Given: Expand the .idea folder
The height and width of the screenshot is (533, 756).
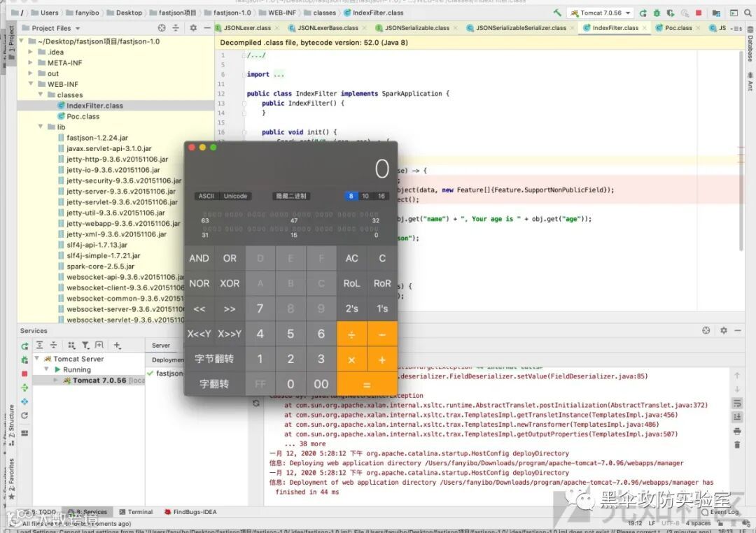Looking at the screenshot, I should [x=30, y=52].
